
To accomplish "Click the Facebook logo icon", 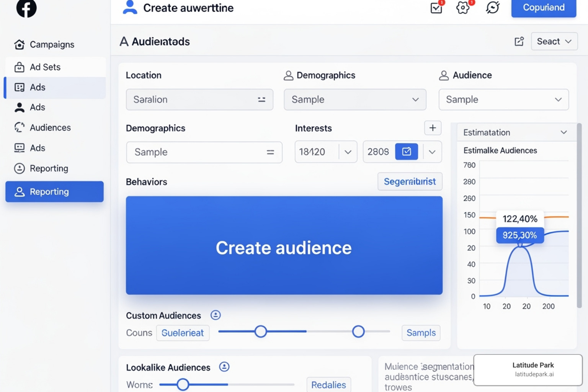I will [26, 8].
